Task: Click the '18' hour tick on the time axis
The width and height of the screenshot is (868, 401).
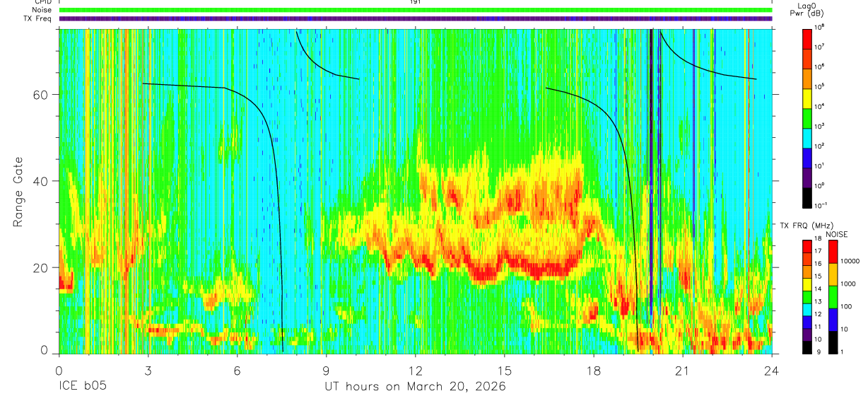Action: click(x=593, y=370)
